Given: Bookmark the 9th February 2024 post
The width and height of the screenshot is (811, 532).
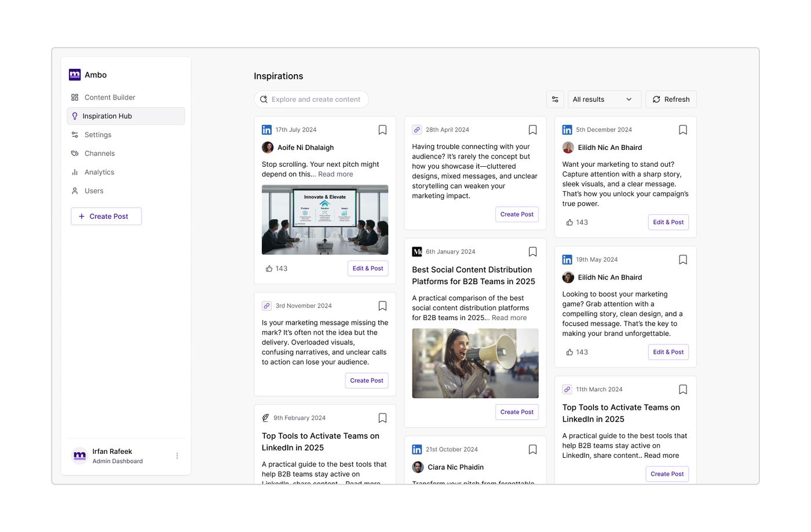Looking at the screenshot, I should (x=382, y=418).
